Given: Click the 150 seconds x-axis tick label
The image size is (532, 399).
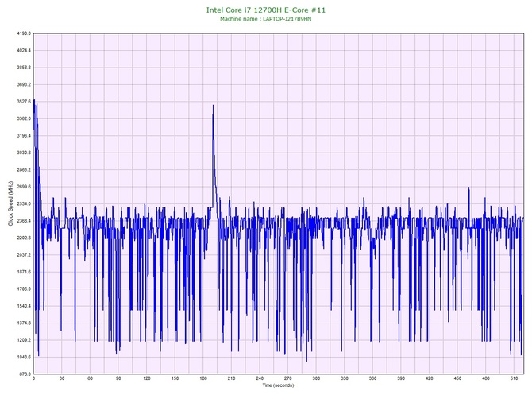Looking at the screenshot, I should (x=175, y=378).
